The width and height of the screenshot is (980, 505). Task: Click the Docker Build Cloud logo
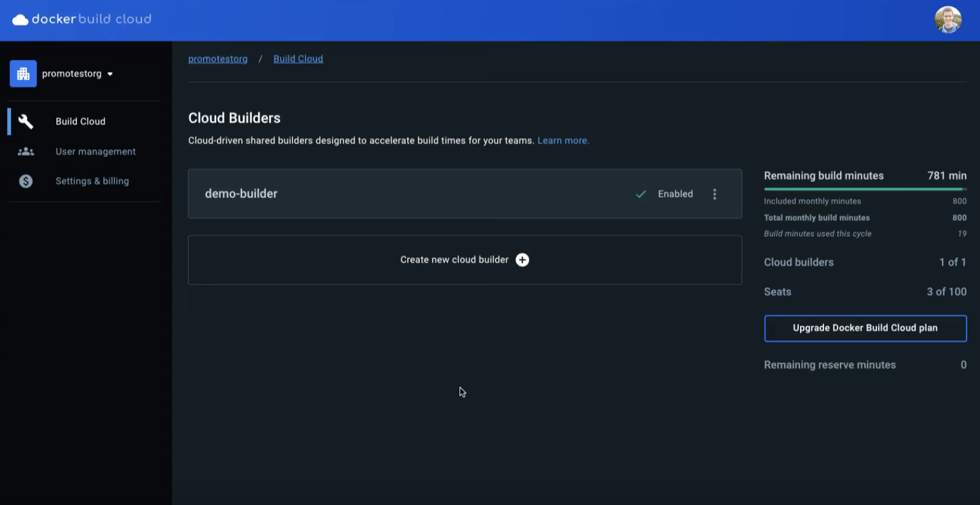[81, 19]
